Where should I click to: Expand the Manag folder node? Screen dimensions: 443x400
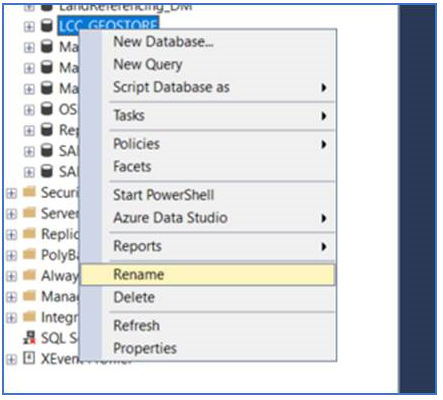[x=11, y=297]
